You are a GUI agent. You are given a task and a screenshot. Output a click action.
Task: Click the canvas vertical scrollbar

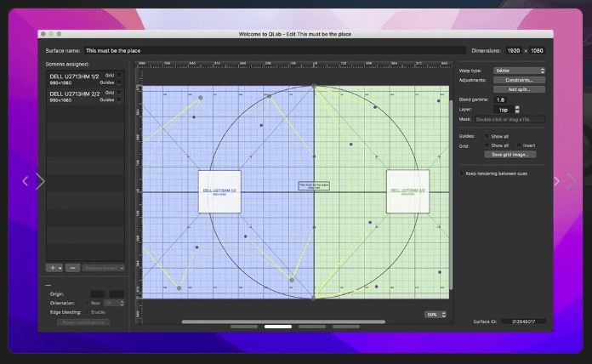[451, 195]
